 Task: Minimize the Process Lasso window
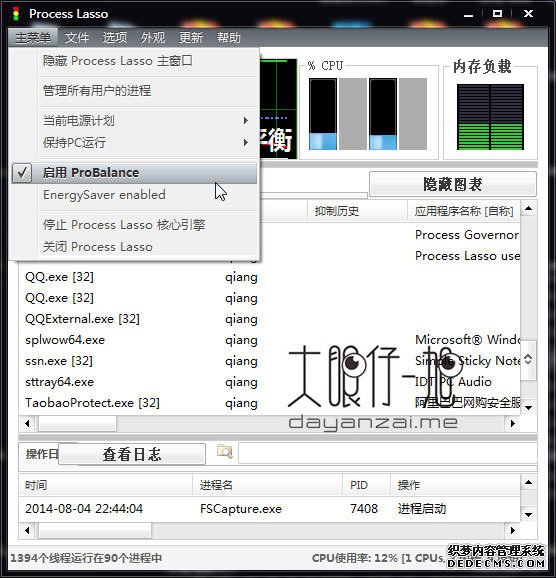pyautogui.click(x=468, y=14)
